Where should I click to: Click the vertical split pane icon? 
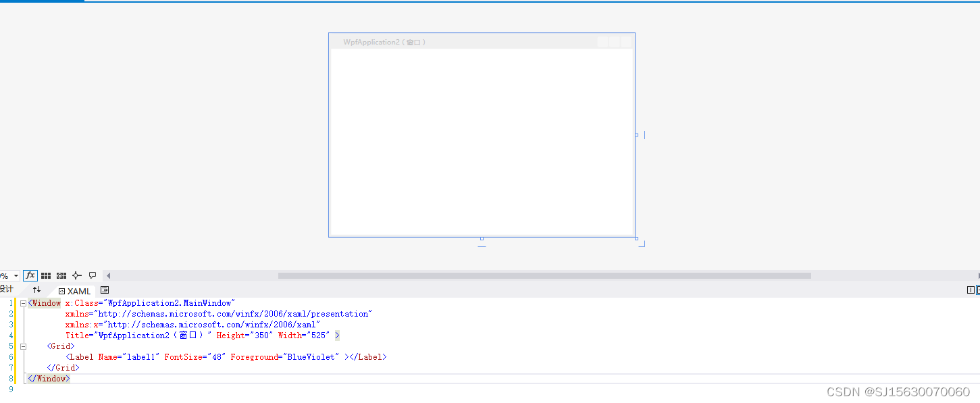pyautogui.click(x=971, y=290)
